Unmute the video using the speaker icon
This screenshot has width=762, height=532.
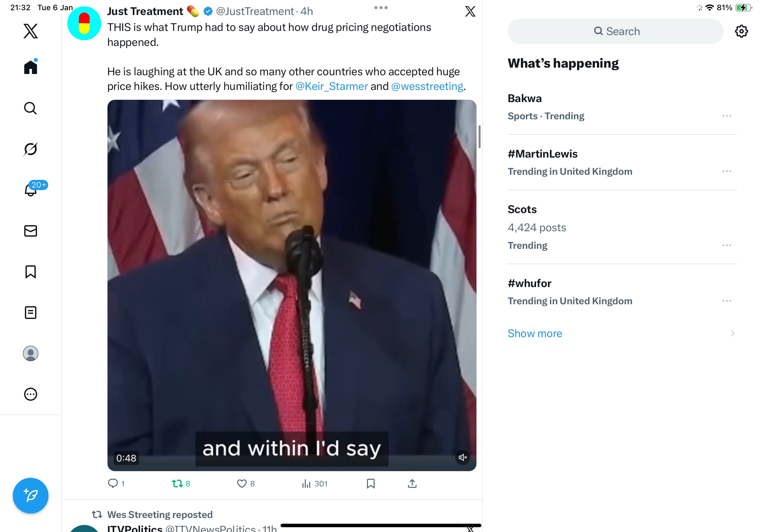462,457
